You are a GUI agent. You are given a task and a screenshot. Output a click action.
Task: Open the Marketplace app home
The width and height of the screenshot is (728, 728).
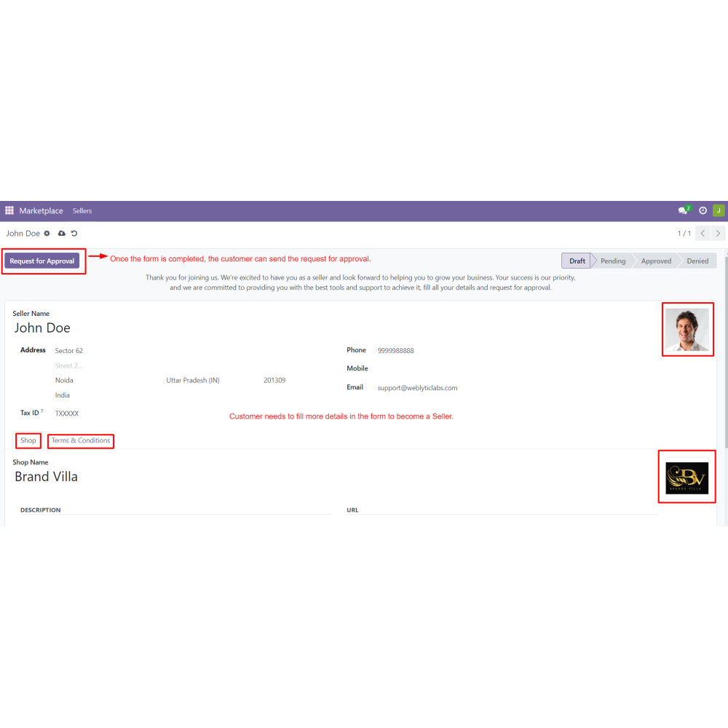(41, 211)
